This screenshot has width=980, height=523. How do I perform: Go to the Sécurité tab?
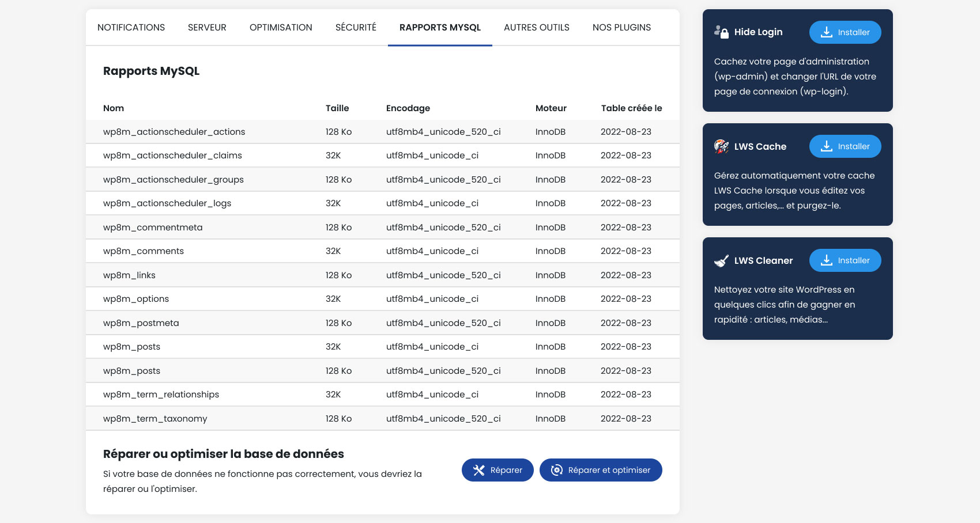click(356, 28)
